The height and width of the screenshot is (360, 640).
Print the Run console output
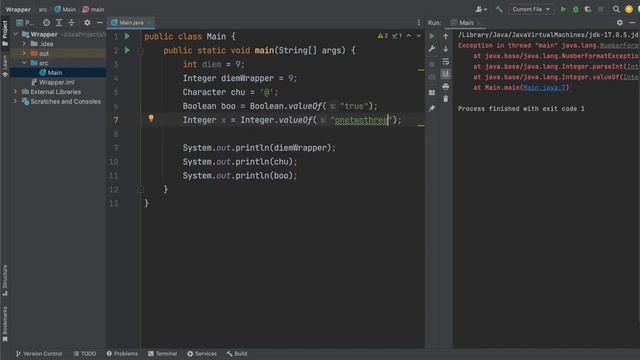point(446,87)
